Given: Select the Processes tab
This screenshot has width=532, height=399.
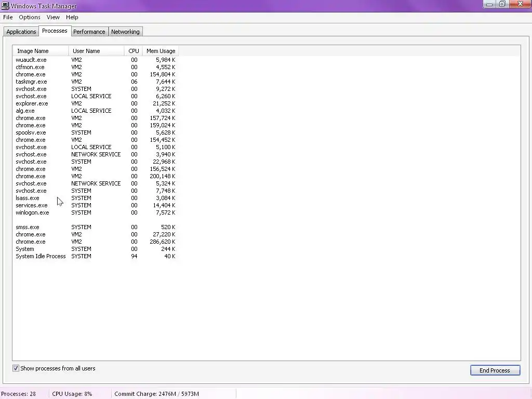Looking at the screenshot, I should (55, 31).
